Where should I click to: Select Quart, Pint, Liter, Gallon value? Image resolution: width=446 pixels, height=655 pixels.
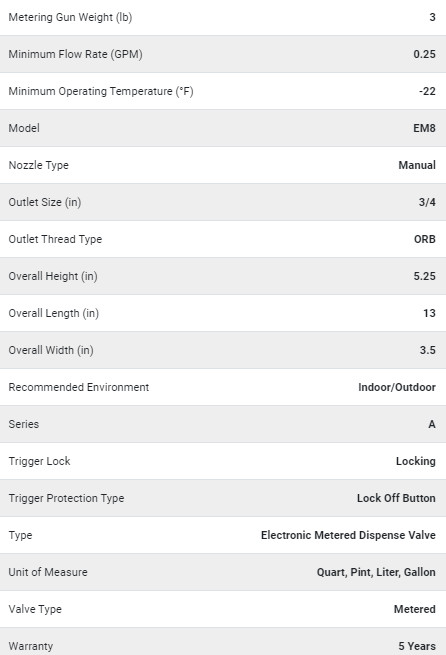pyautogui.click(x=376, y=572)
